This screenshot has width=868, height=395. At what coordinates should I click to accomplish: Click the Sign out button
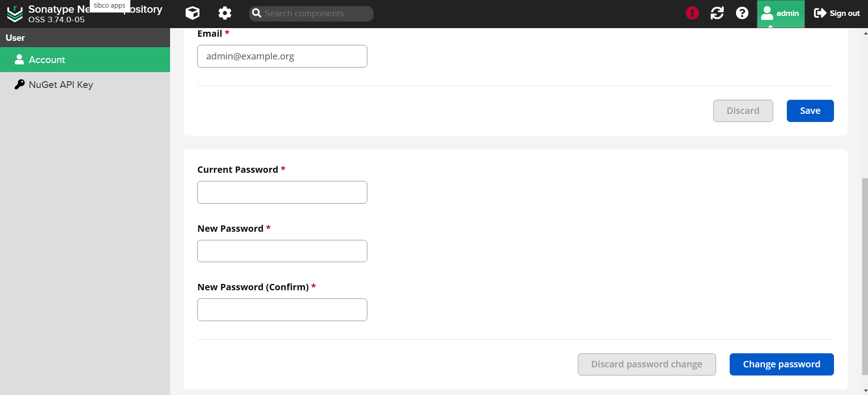pyautogui.click(x=837, y=14)
